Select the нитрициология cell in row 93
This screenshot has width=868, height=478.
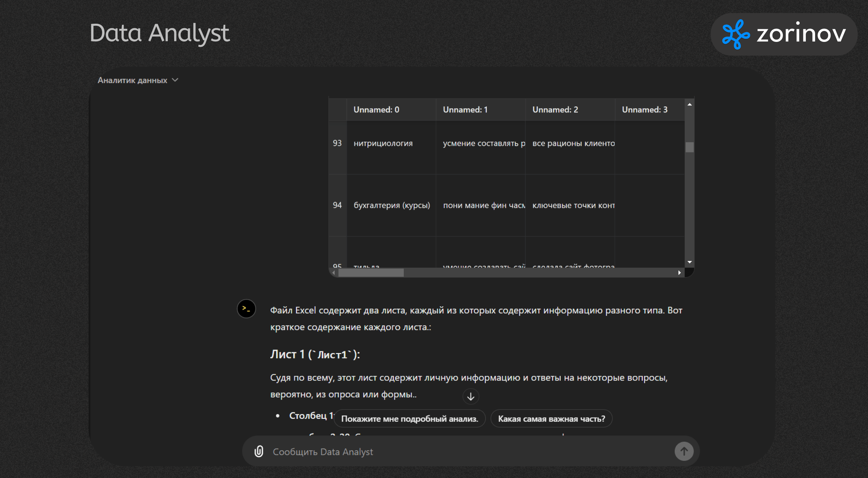[x=383, y=144]
